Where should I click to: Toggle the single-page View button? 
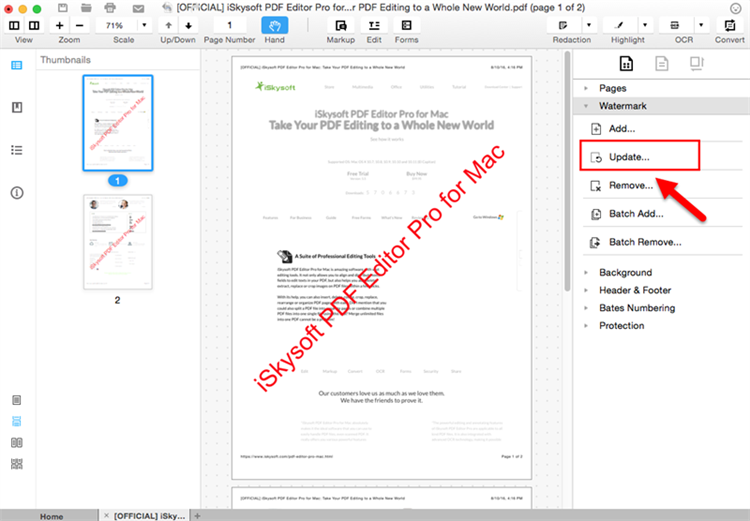(x=14, y=25)
